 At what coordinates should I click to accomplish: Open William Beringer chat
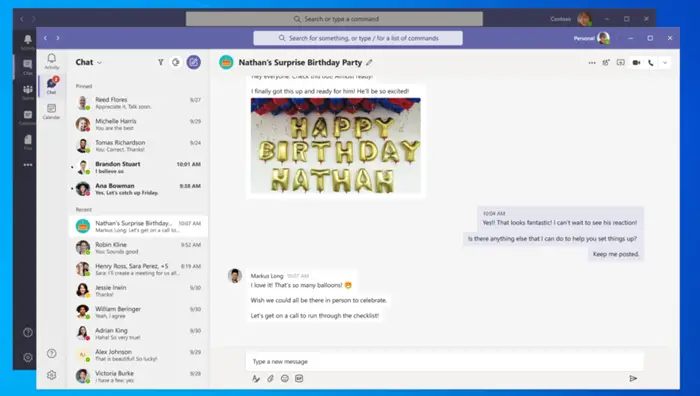(x=138, y=312)
